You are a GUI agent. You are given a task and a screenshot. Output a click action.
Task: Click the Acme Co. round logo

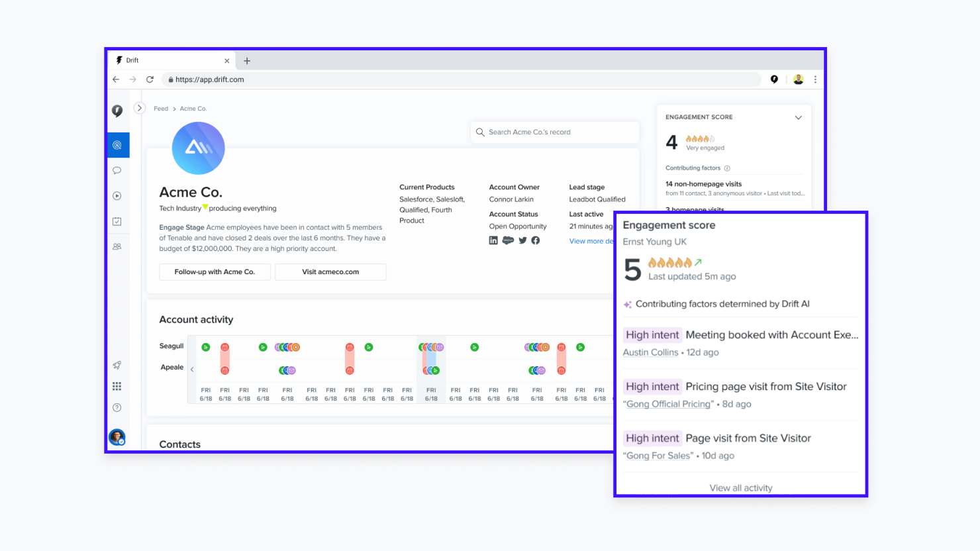[x=199, y=148]
